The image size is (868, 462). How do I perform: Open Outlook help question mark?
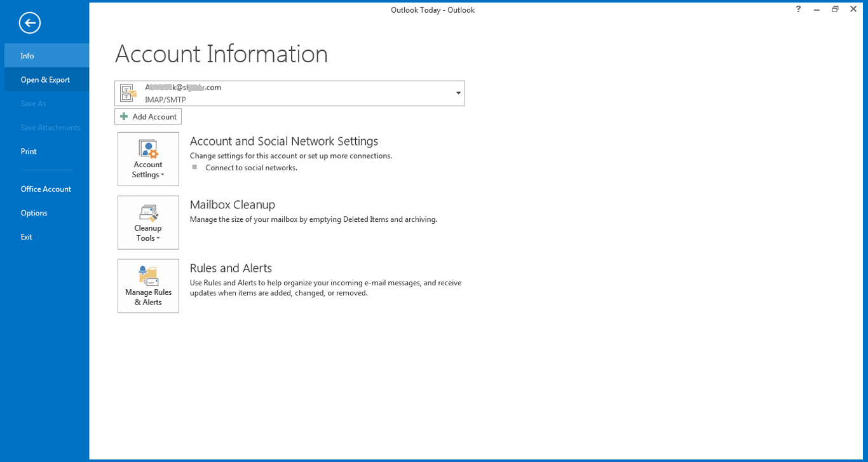[799, 9]
